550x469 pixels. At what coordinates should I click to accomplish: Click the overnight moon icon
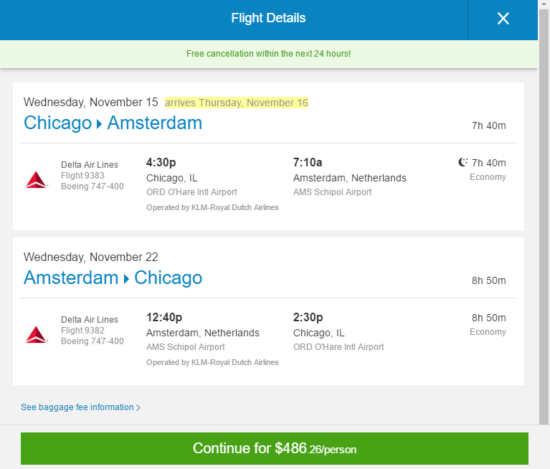coord(463,162)
